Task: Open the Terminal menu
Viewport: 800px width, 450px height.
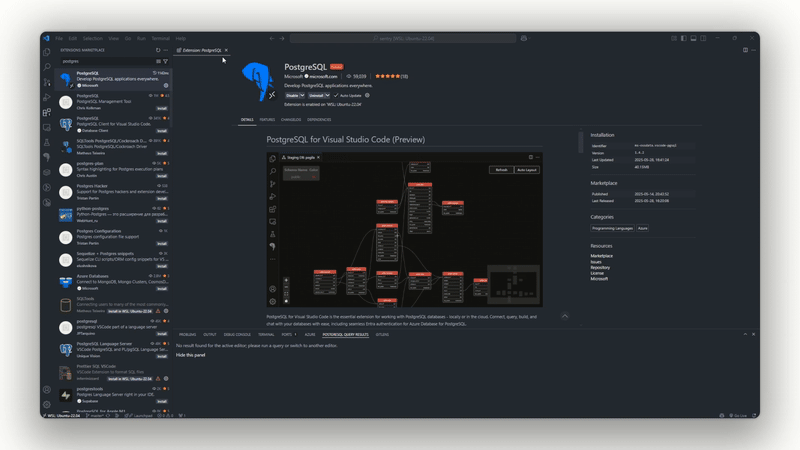Action: click(160, 38)
